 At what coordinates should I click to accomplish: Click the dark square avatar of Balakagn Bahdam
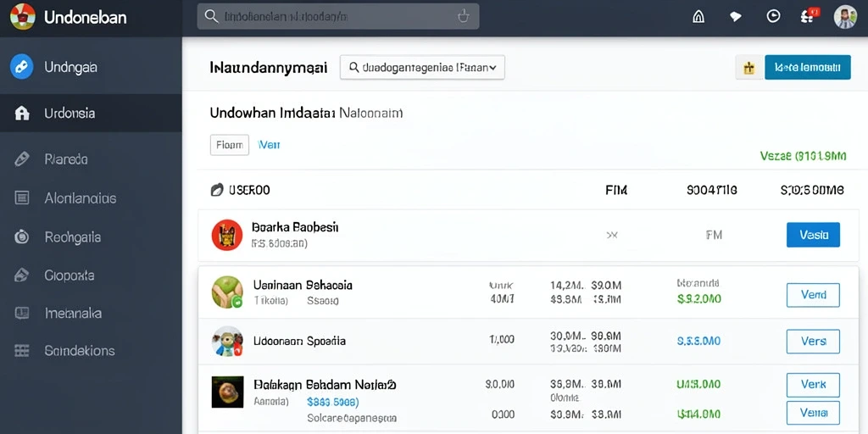[x=227, y=392]
